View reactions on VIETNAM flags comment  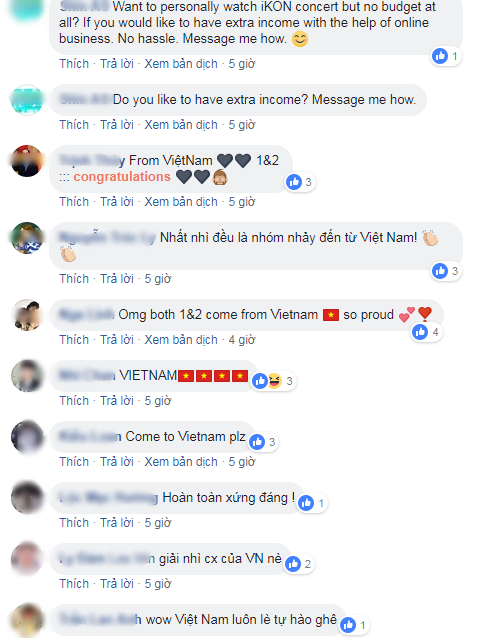pos(274,381)
